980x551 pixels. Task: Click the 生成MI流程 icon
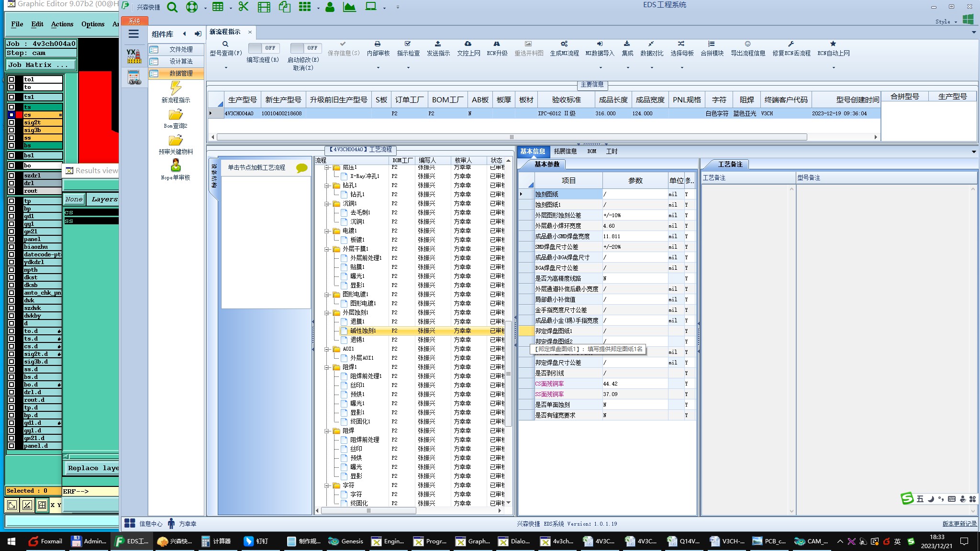[x=564, y=44]
